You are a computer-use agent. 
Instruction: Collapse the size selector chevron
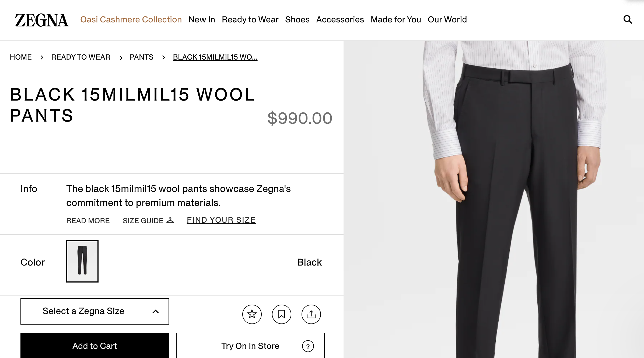155,311
